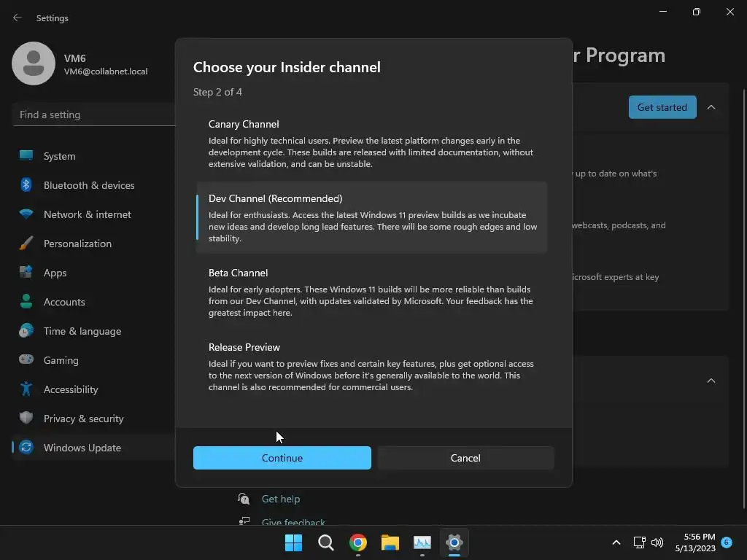
Task: Open the Give feedback link
Action: pyautogui.click(x=293, y=522)
